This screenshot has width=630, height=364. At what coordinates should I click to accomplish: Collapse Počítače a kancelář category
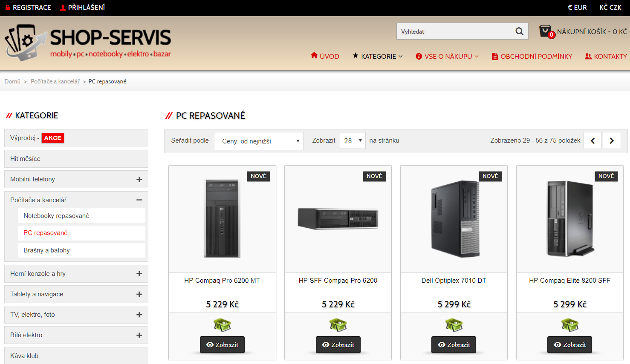click(x=139, y=200)
